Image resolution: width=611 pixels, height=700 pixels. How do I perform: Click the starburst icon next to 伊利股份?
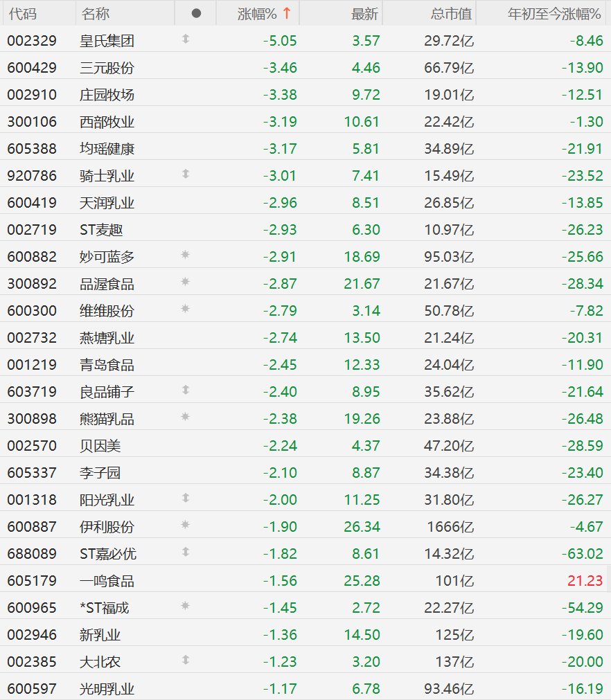click(x=186, y=525)
